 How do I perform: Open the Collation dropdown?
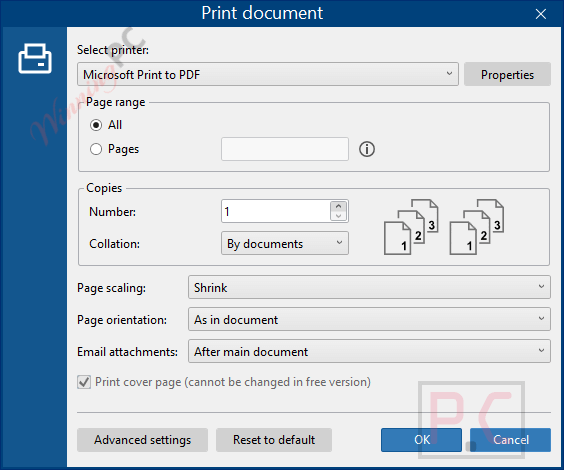pos(285,243)
